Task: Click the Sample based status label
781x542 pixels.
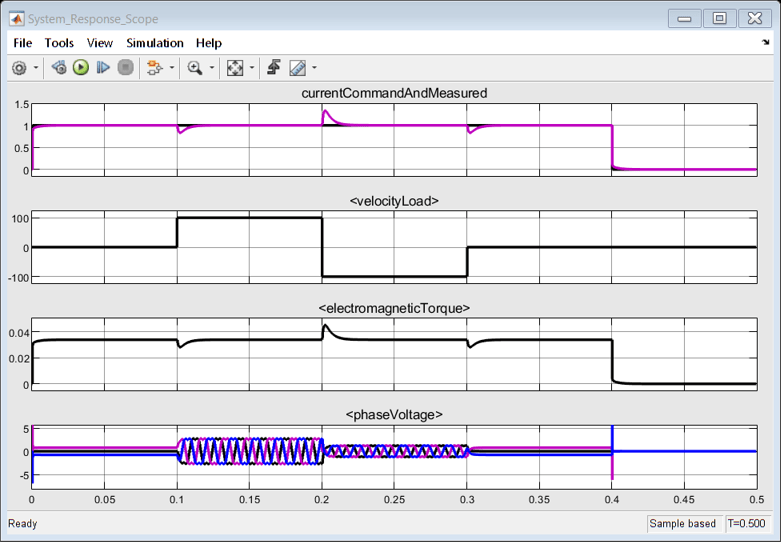Action: (682, 524)
